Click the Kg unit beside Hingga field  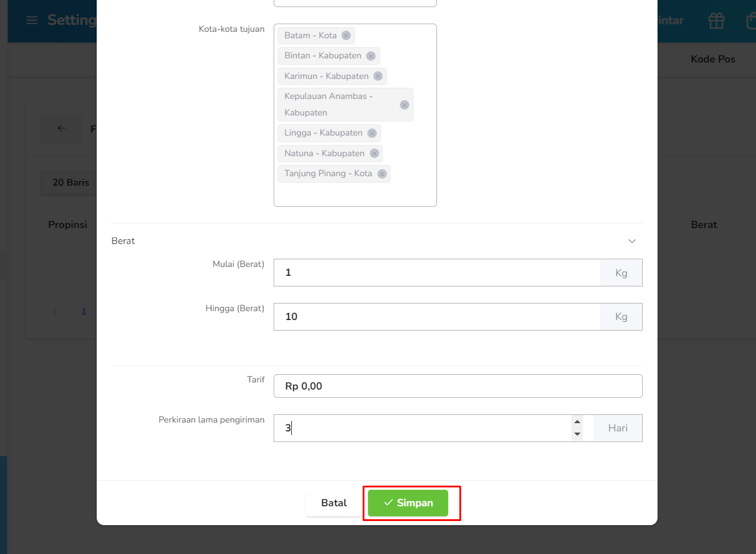[x=622, y=317]
